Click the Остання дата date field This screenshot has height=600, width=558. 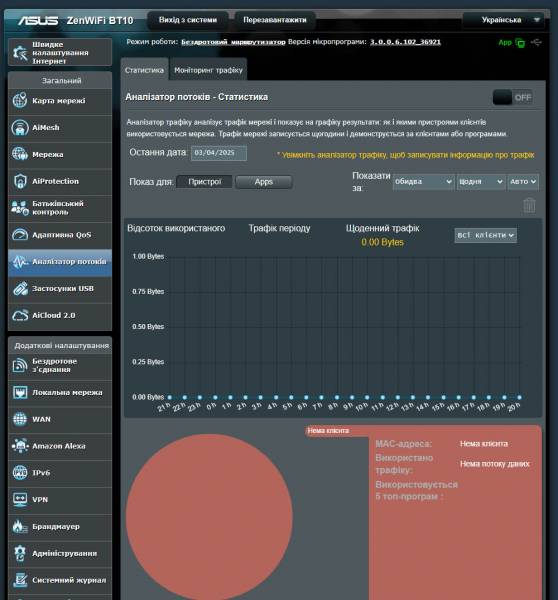[219, 153]
